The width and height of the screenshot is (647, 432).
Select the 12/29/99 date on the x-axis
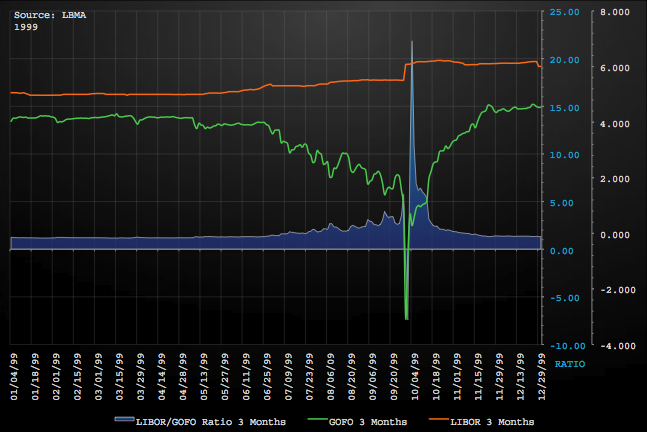coord(543,376)
